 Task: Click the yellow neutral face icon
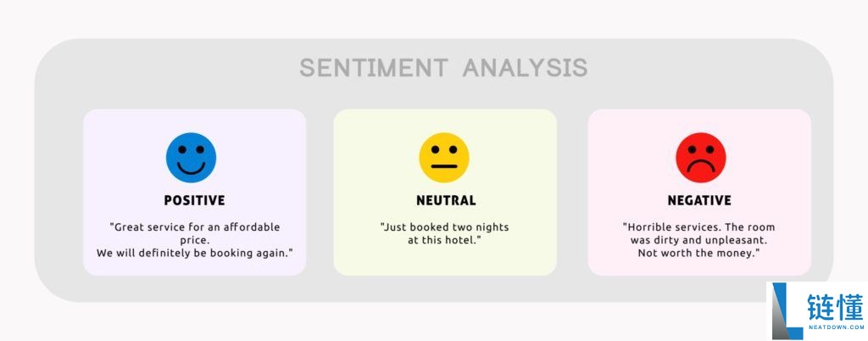[444, 158]
